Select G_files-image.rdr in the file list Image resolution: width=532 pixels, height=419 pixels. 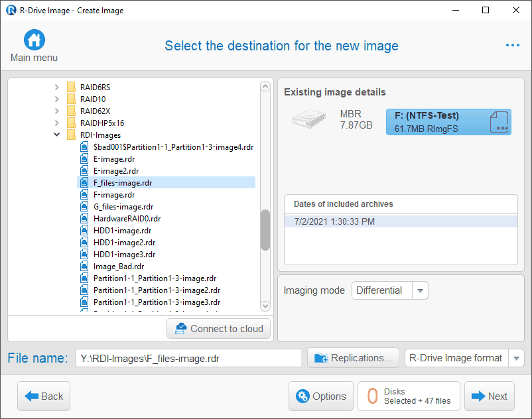(123, 207)
